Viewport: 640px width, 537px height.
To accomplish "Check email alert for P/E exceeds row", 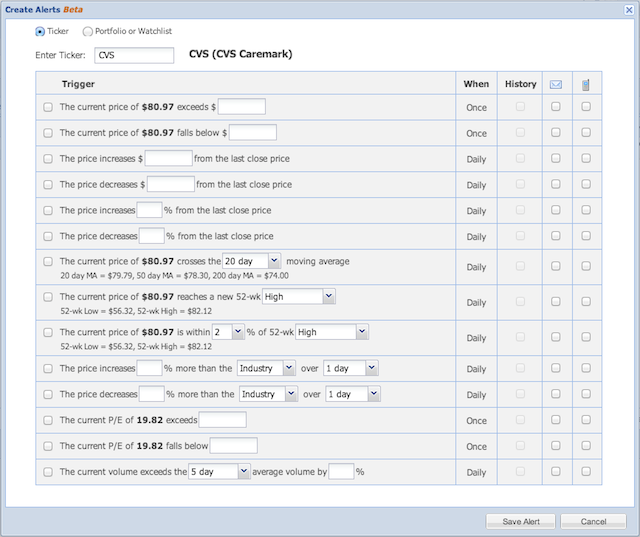I will 556,419.
